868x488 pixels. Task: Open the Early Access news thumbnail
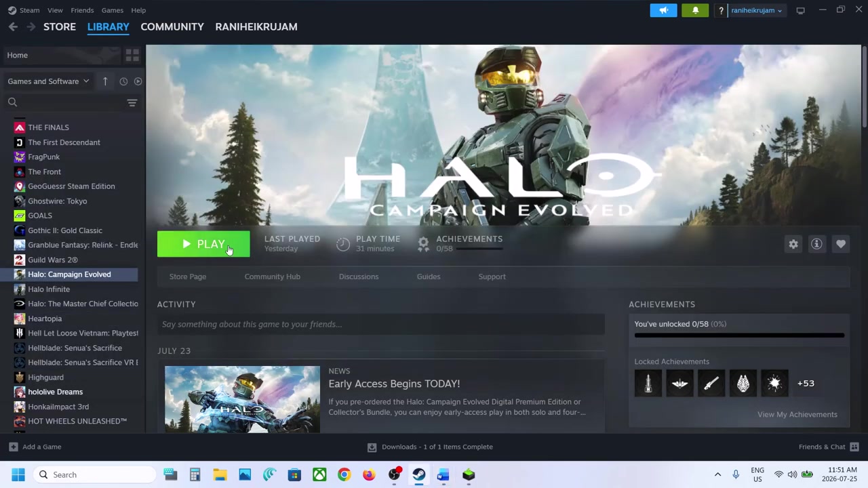[242, 399]
